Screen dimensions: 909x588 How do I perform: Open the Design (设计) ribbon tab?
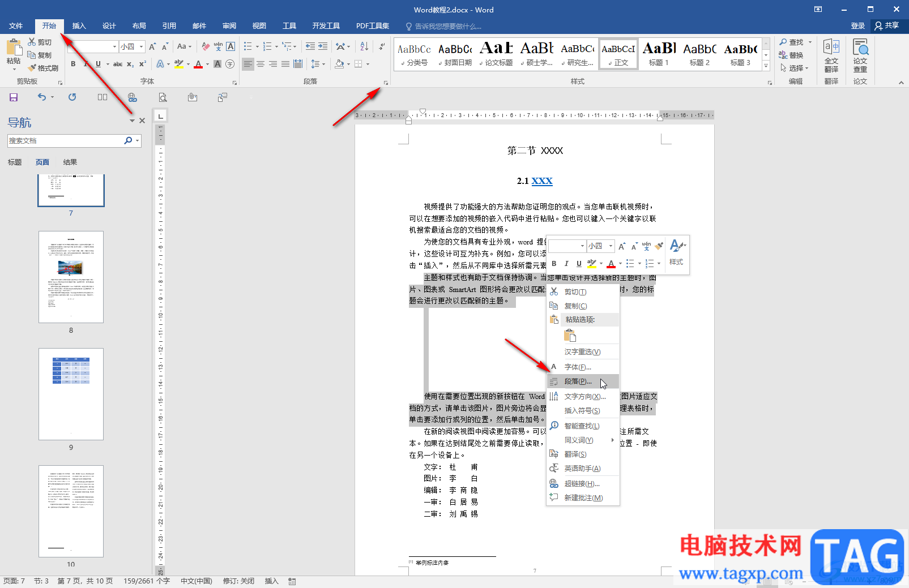point(109,25)
